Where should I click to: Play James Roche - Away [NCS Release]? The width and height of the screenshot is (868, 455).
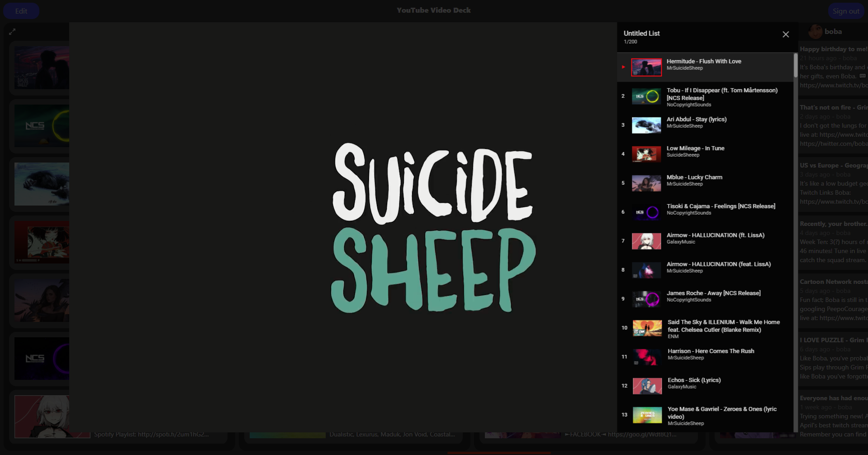coord(705,299)
